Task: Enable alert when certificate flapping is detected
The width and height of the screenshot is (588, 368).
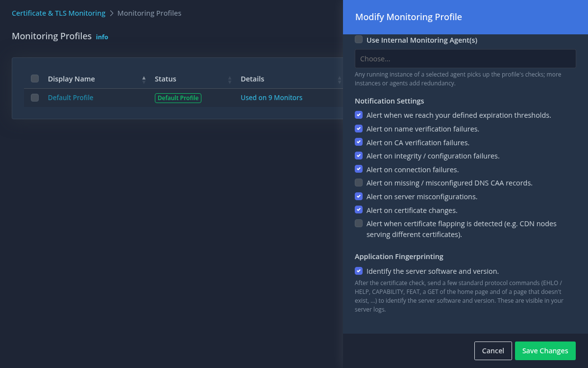Action: (x=359, y=223)
